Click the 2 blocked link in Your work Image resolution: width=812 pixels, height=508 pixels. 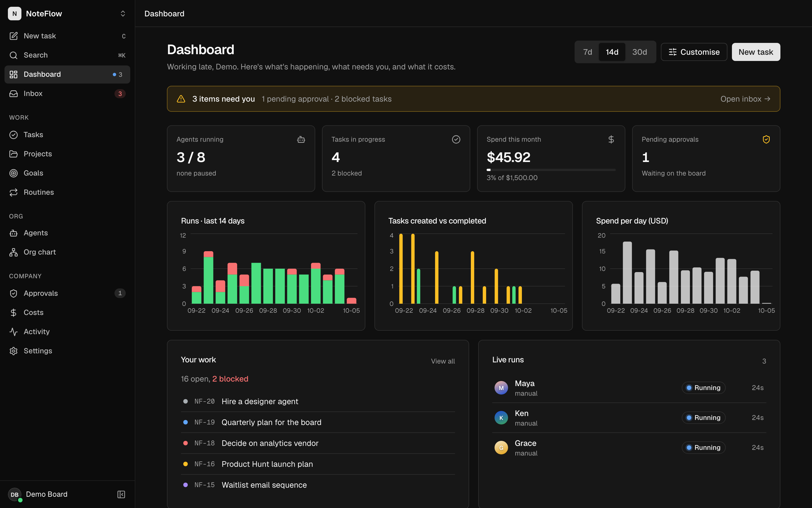(230, 379)
